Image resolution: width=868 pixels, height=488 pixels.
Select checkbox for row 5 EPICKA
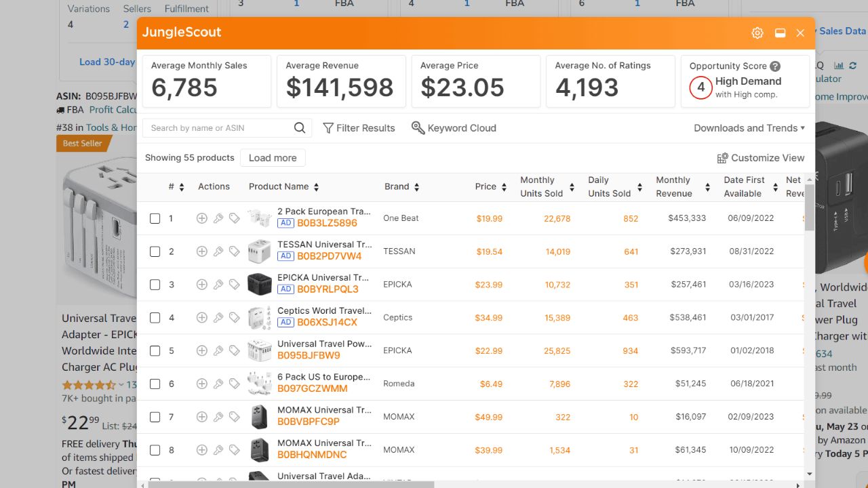pyautogui.click(x=155, y=350)
